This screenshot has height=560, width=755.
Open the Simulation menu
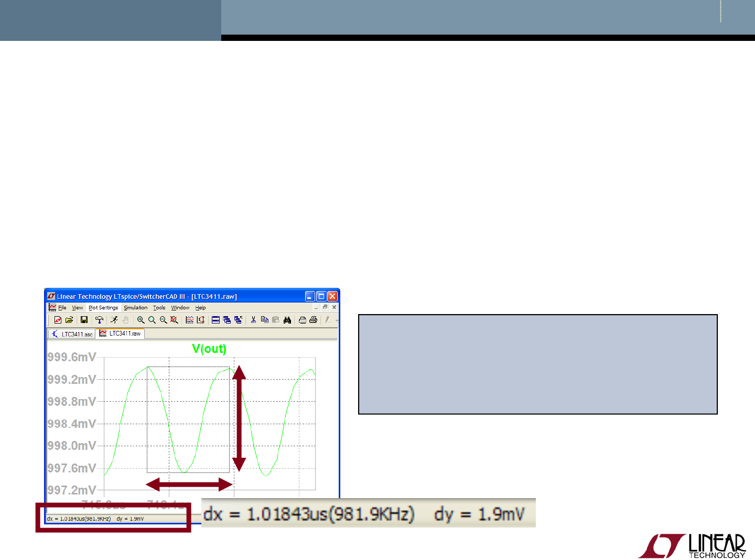136,308
